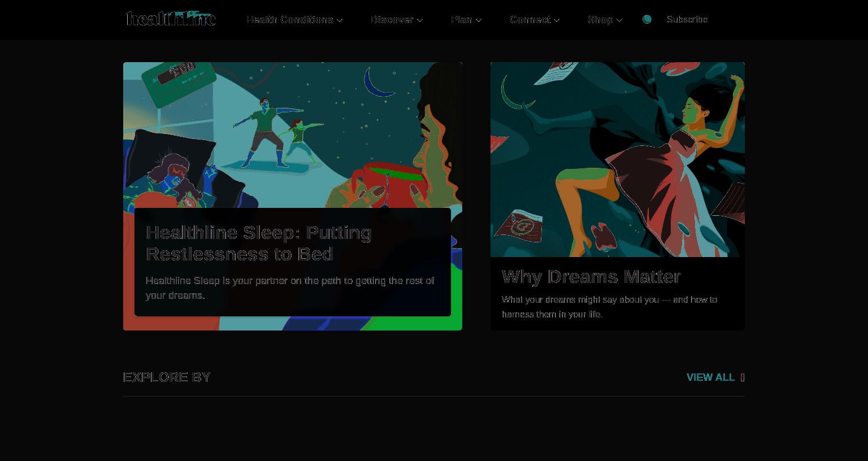Open the View All link
The width and height of the screenshot is (868, 461).
coord(710,377)
